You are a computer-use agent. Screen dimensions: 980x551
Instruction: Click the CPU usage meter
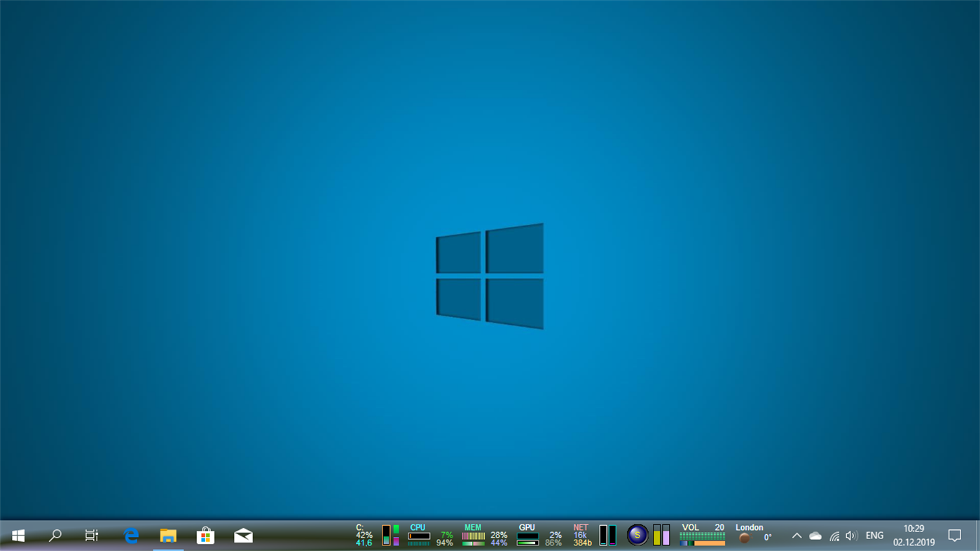(430, 535)
